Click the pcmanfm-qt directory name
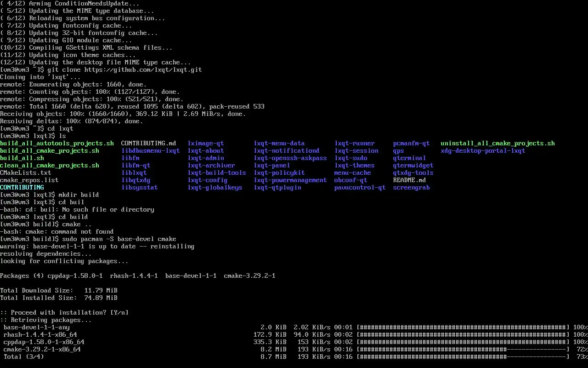Image resolution: width=588 pixels, height=368 pixels. (412, 144)
